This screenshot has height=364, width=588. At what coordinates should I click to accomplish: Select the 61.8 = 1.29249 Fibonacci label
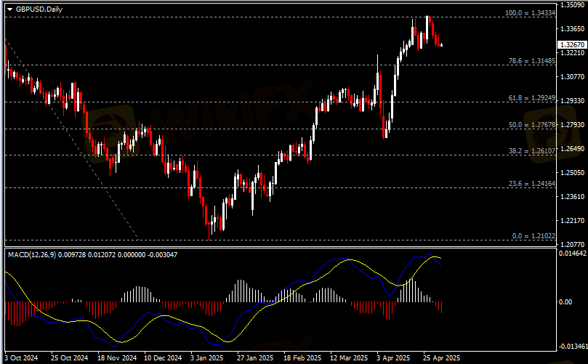pos(532,98)
